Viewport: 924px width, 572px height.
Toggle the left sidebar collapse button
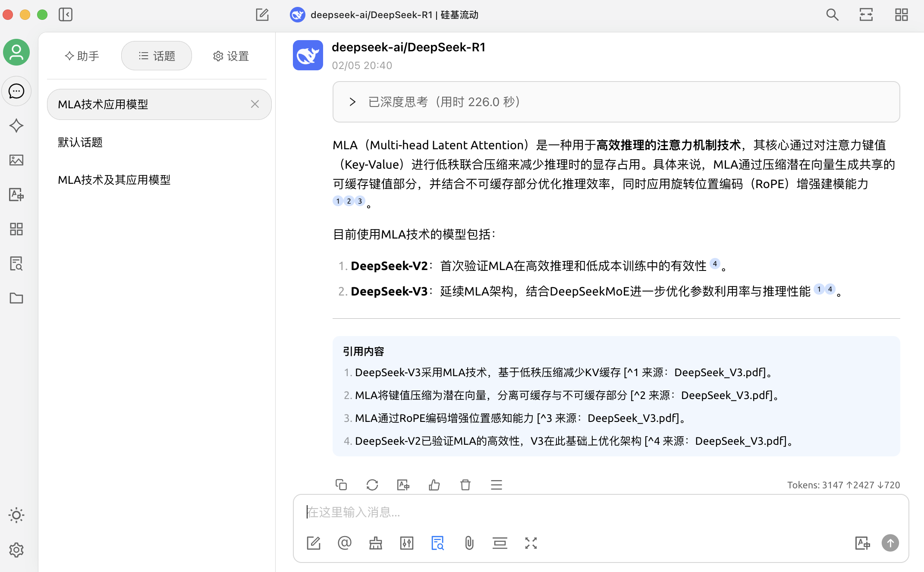click(66, 15)
